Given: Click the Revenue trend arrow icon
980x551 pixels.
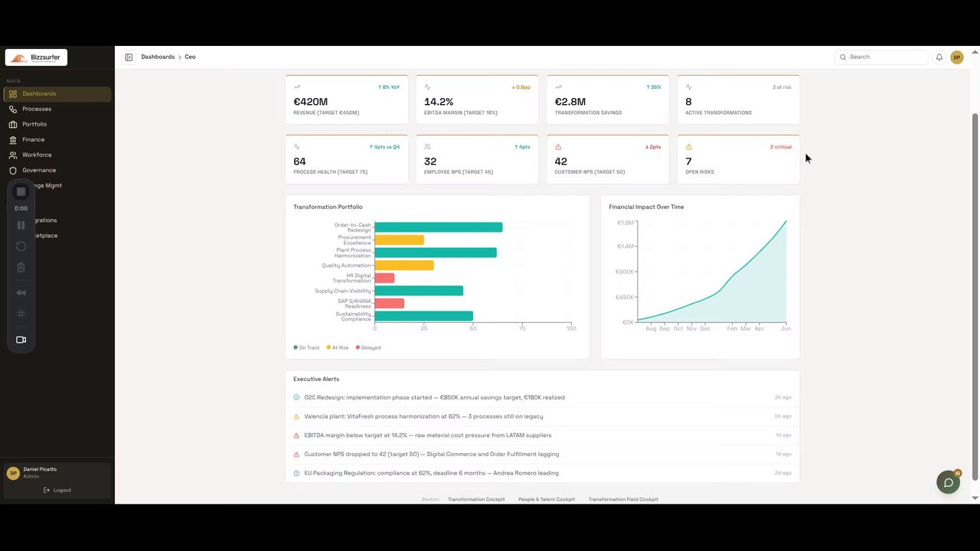Looking at the screenshot, I should click(297, 87).
